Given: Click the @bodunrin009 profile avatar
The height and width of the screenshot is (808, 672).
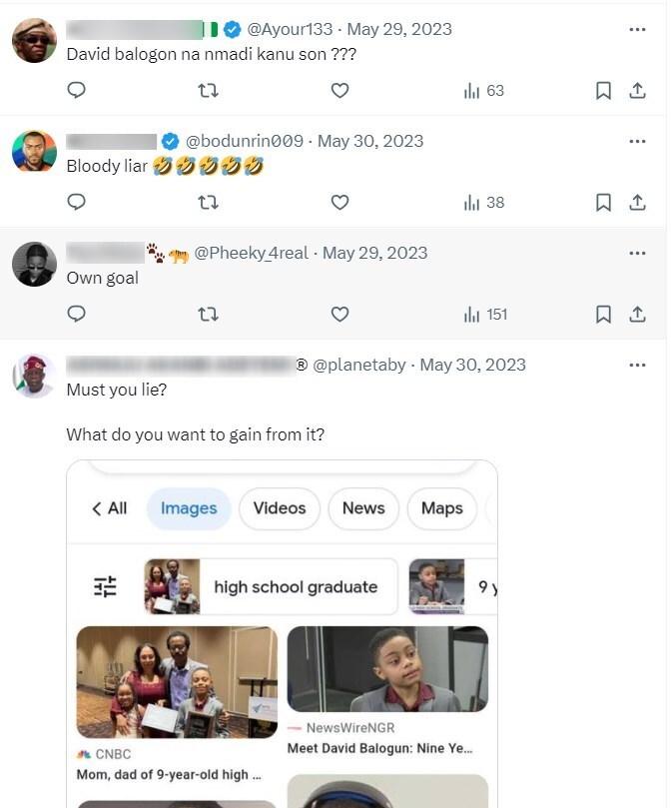Looking at the screenshot, I should (x=34, y=152).
